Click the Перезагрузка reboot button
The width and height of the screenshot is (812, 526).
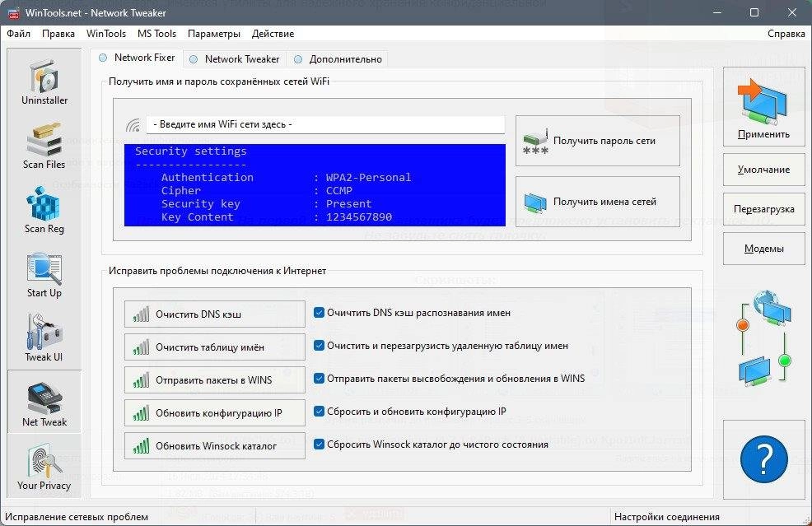(x=764, y=208)
